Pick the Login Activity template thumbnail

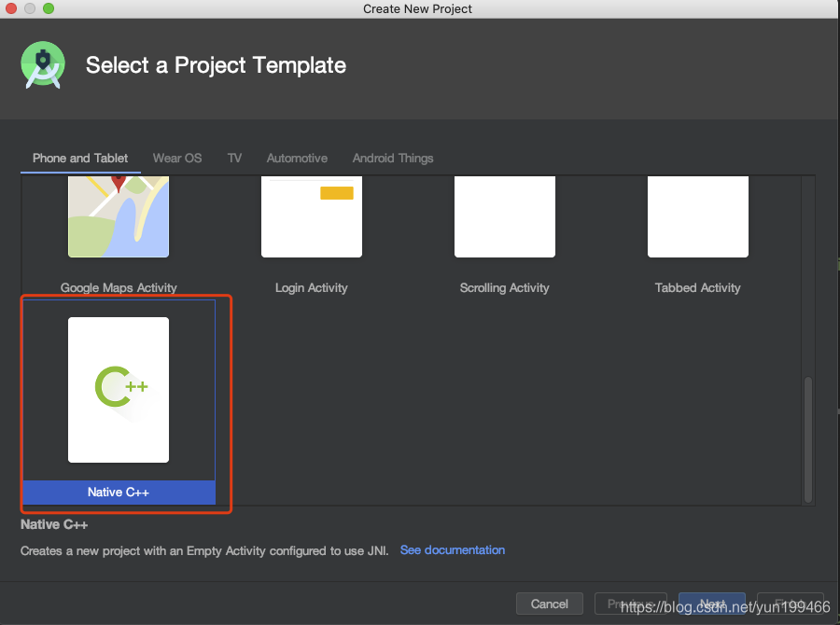coord(311,216)
